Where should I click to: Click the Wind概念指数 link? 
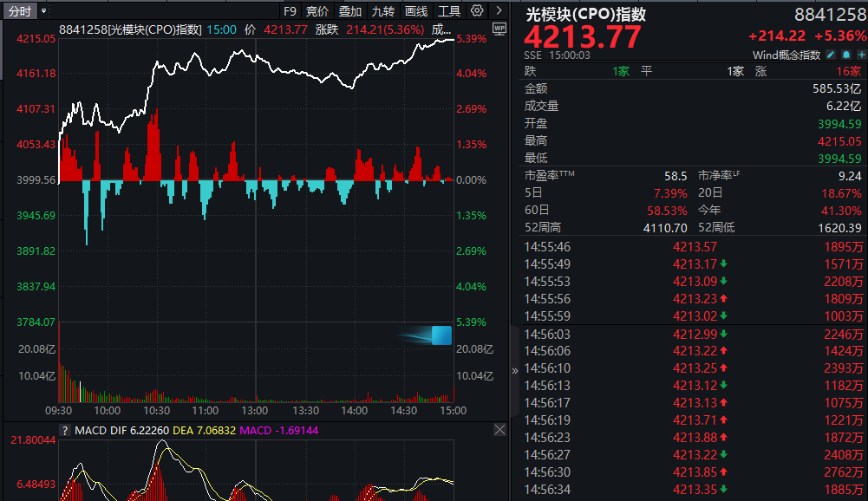coord(786,55)
